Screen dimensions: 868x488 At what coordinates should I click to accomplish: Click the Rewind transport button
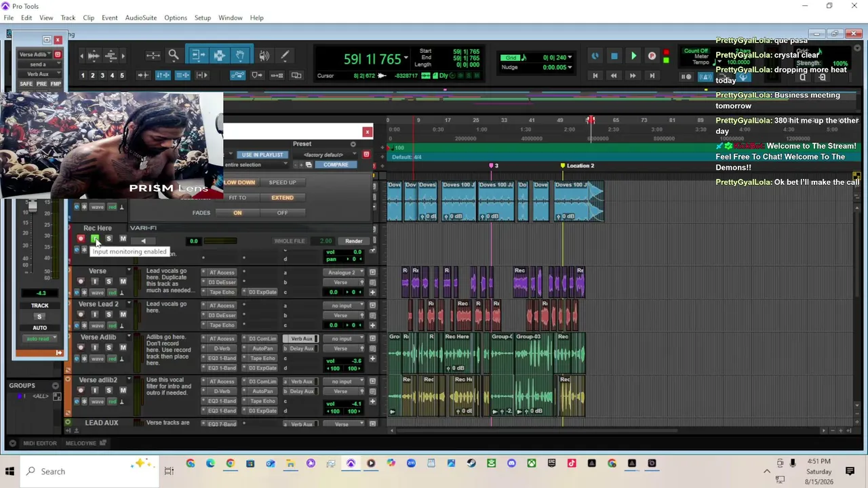pos(614,76)
